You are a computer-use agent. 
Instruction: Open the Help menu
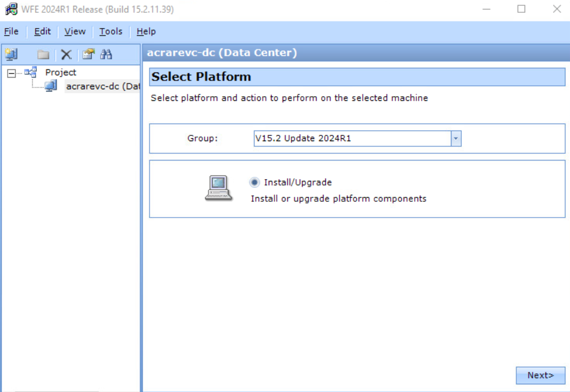point(146,32)
